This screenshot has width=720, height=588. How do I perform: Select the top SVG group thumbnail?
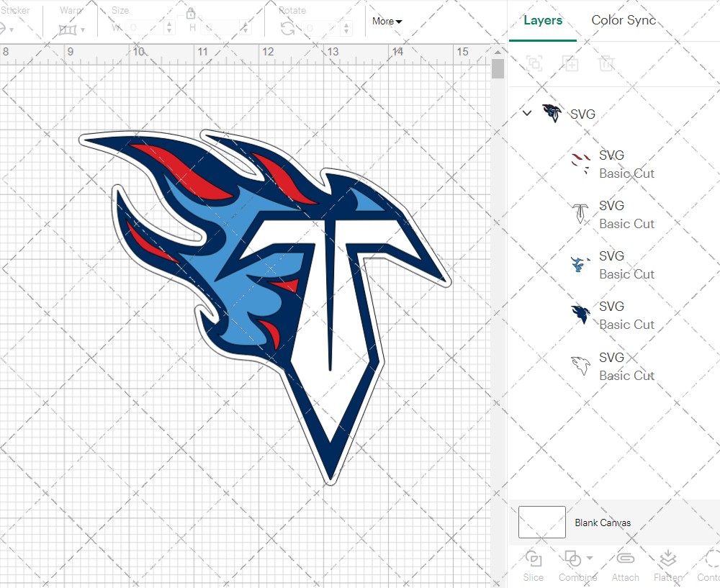(x=552, y=113)
